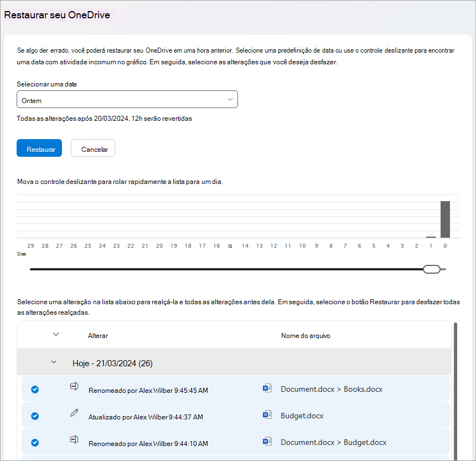Collapse the Hoje - 21/03/2024 group
Screen dimensions: 476x461
click(x=54, y=362)
